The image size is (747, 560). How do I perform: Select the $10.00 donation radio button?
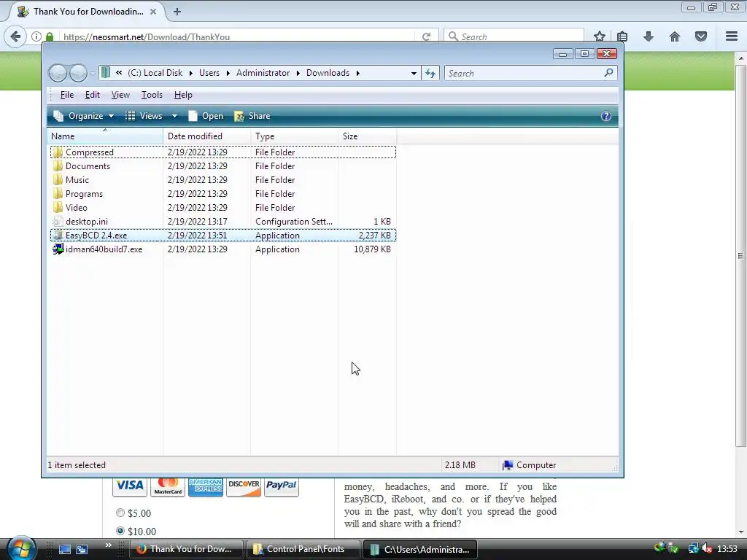pyautogui.click(x=120, y=531)
